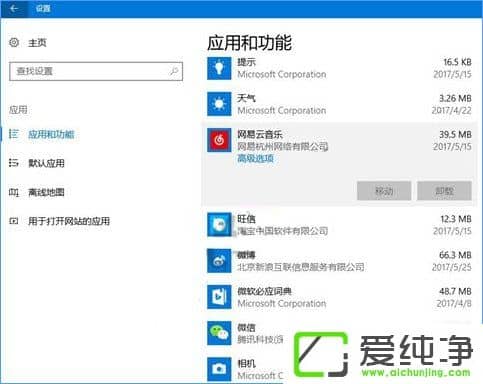Click the 离线地图 map icon

pyautogui.click(x=14, y=192)
